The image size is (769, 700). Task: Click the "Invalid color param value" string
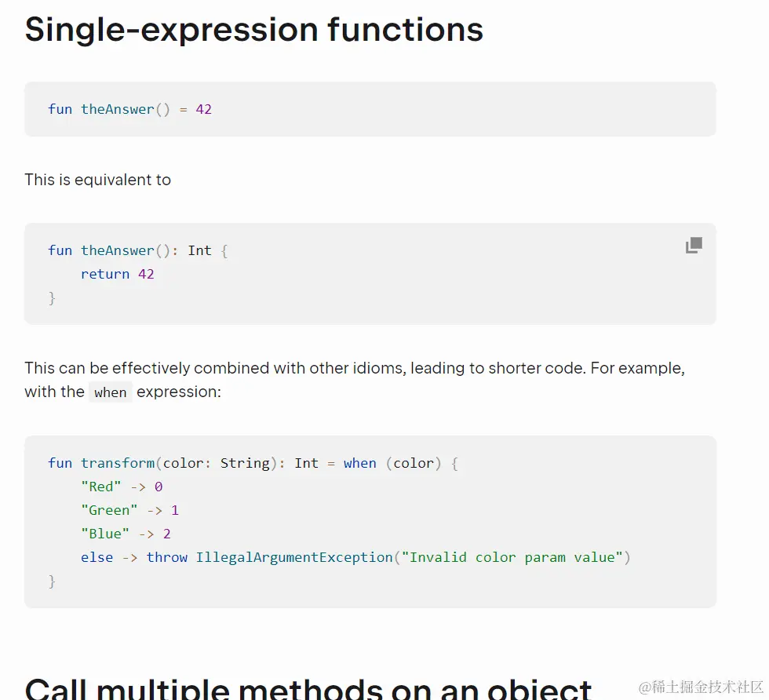(512, 557)
